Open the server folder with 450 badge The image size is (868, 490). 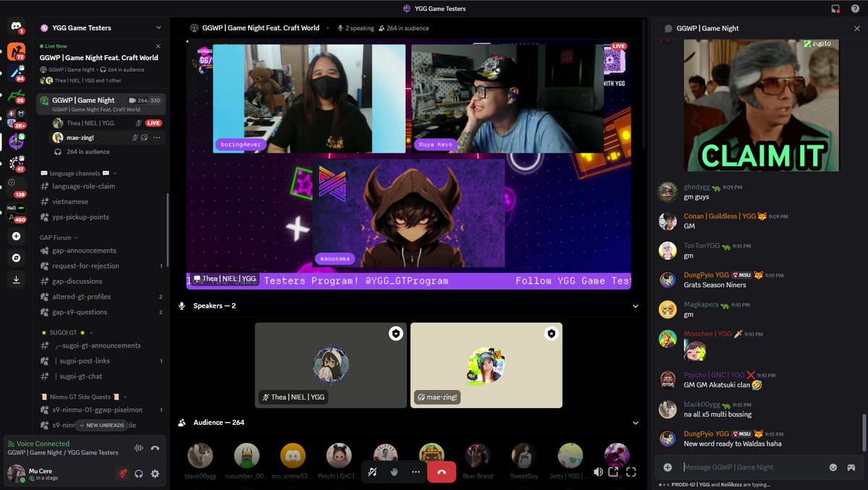[x=16, y=212]
